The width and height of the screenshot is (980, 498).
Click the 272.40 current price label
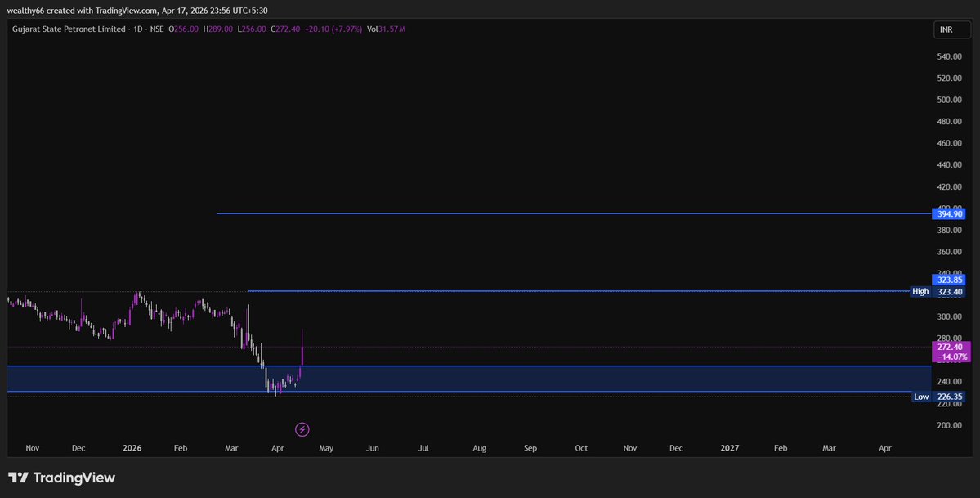(x=948, y=346)
